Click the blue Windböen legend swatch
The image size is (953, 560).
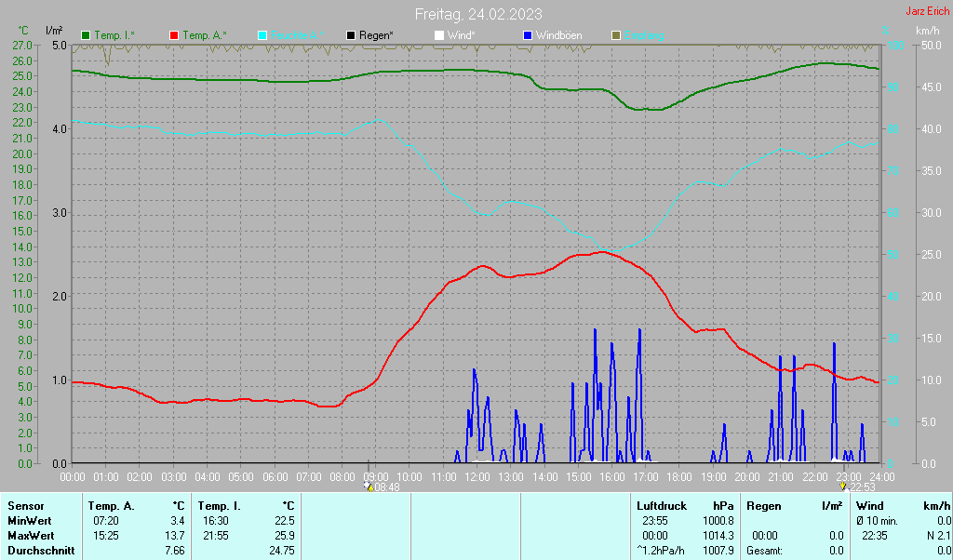528,35
